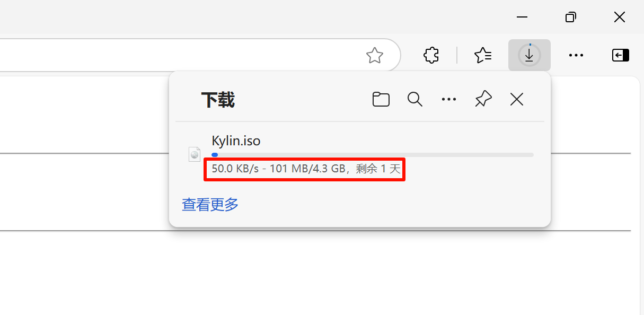Screen dimensions: 644x315
Task: Click the download speed status text
Action: (x=305, y=169)
